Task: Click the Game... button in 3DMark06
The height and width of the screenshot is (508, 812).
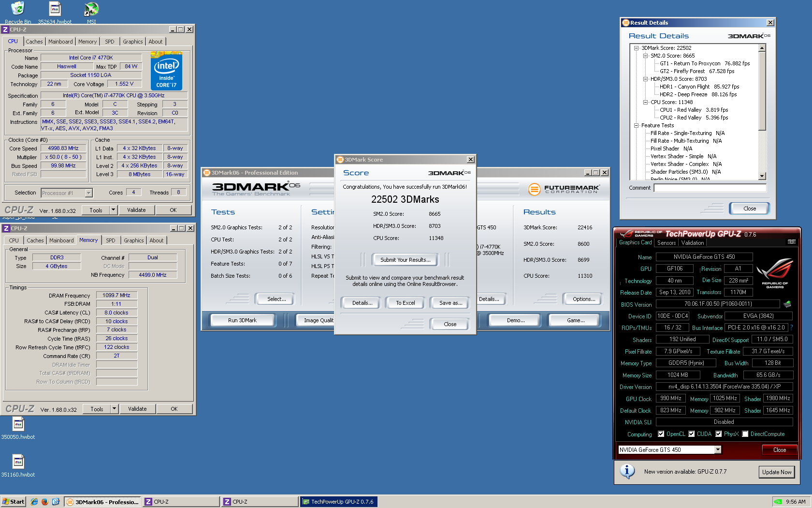Action: 576,320
